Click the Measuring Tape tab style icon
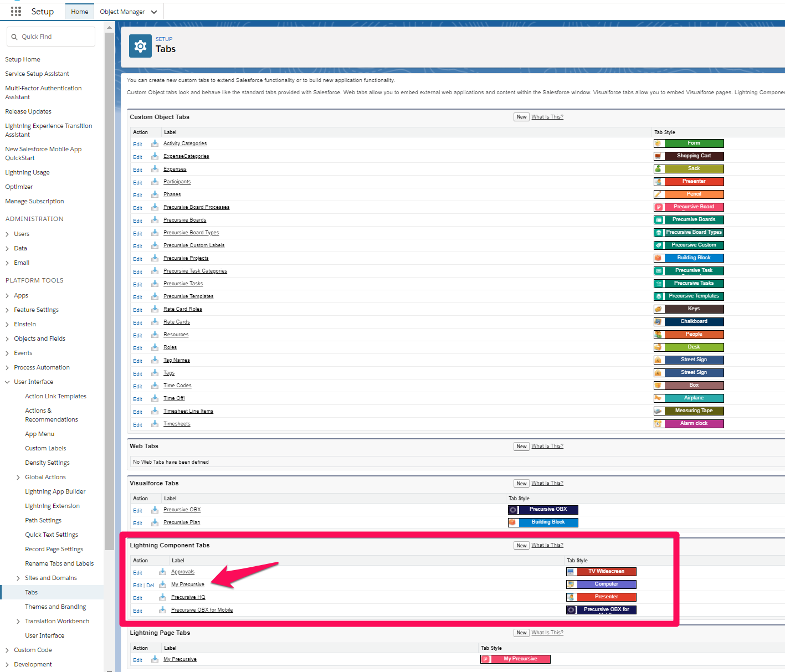 658,411
